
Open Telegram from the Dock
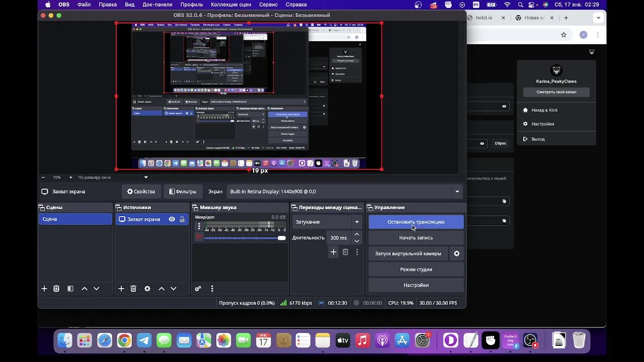(144, 340)
